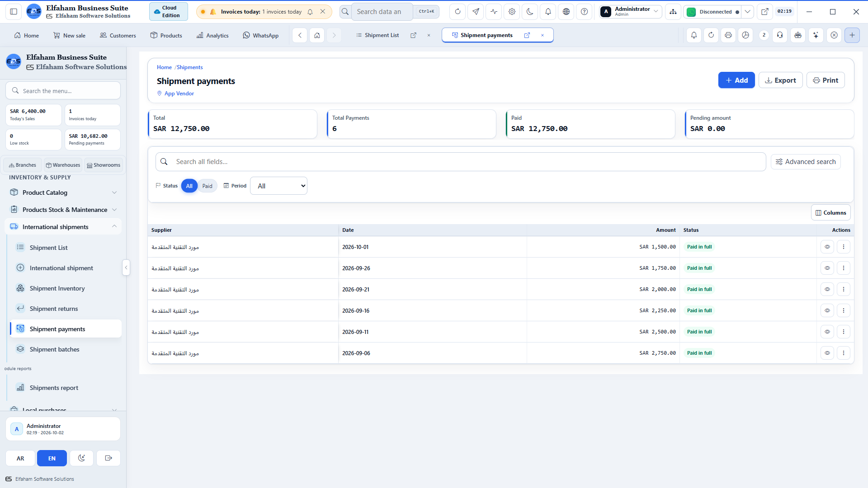This screenshot has height=488, width=868.
Task: Select the All status filter
Action: [189, 186]
